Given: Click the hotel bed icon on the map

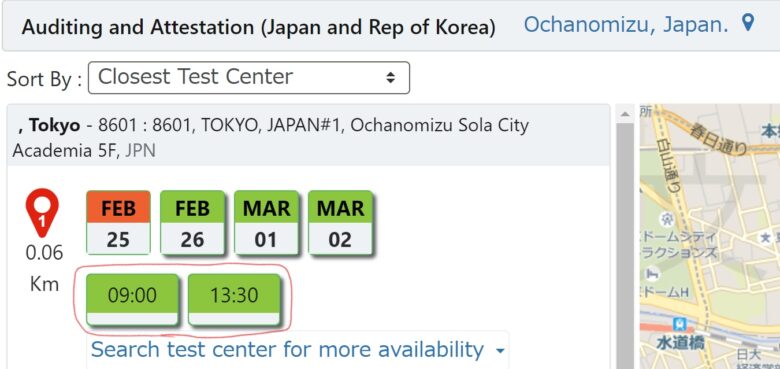Looking at the screenshot, I should tap(652, 274).
